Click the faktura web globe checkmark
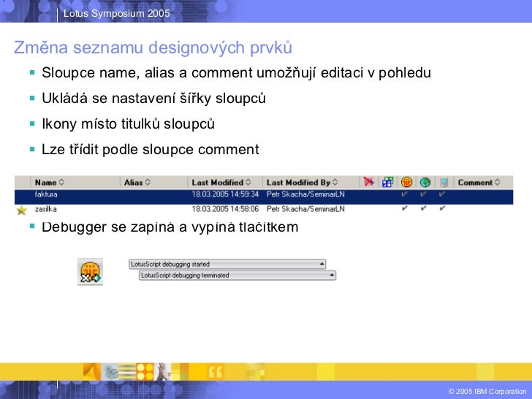This screenshot has height=399, width=532. click(423, 194)
